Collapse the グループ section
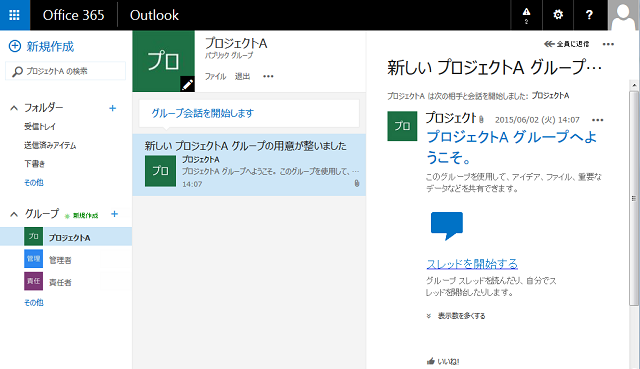The height and width of the screenshot is (369, 640). point(14,214)
